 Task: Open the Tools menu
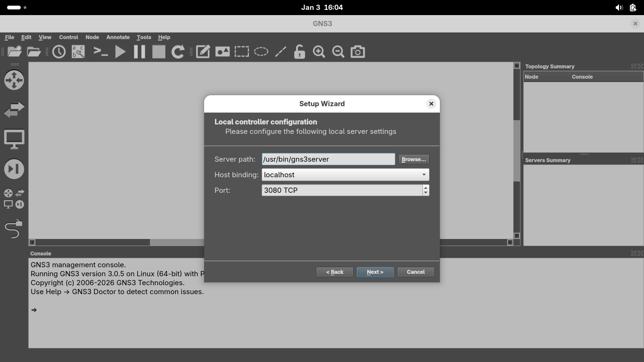[x=144, y=37]
